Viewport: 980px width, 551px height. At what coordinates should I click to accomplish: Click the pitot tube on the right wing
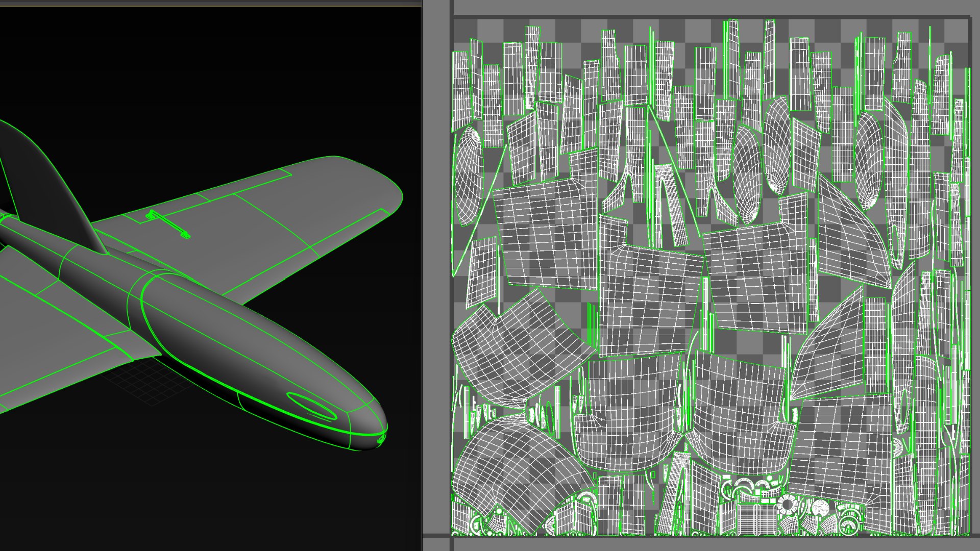(x=167, y=225)
